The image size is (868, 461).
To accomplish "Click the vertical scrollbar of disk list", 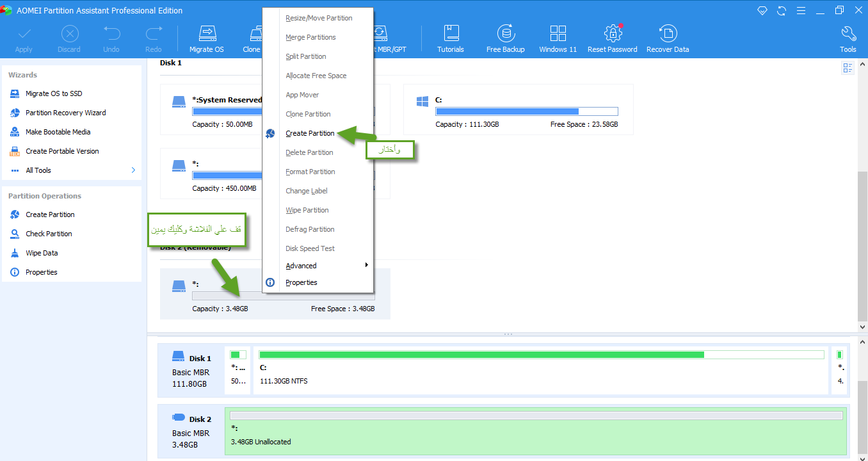I will pos(862,247).
